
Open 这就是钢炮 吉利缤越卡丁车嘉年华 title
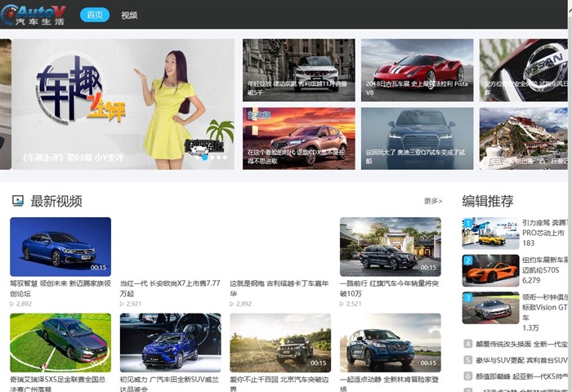279,288
